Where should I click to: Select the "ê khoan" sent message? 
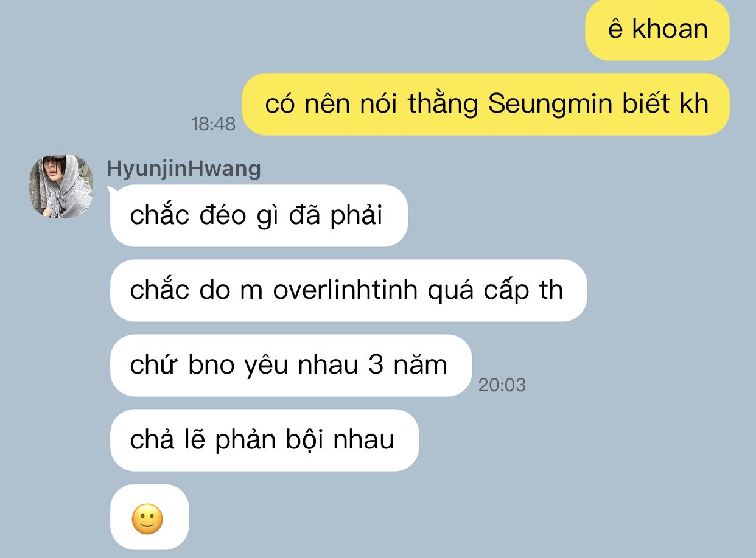coord(657,30)
